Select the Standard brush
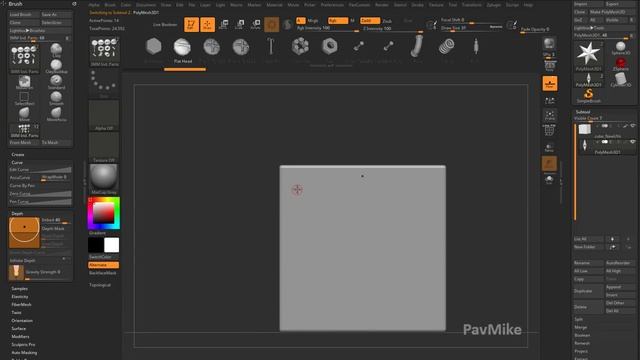Image resolution: width=640 pixels, height=360 pixels. pyautogui.click(x=56, y=82)
